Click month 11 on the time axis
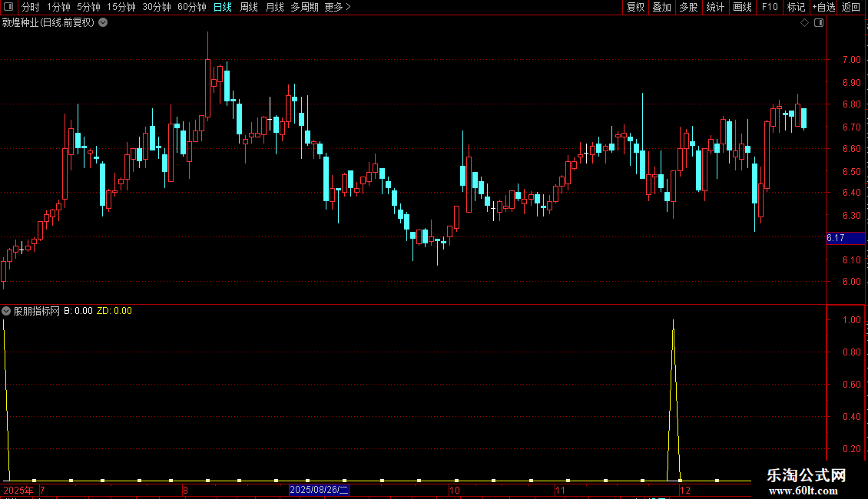Viewport: 868px width, 499px height. [x=560, y=490]
